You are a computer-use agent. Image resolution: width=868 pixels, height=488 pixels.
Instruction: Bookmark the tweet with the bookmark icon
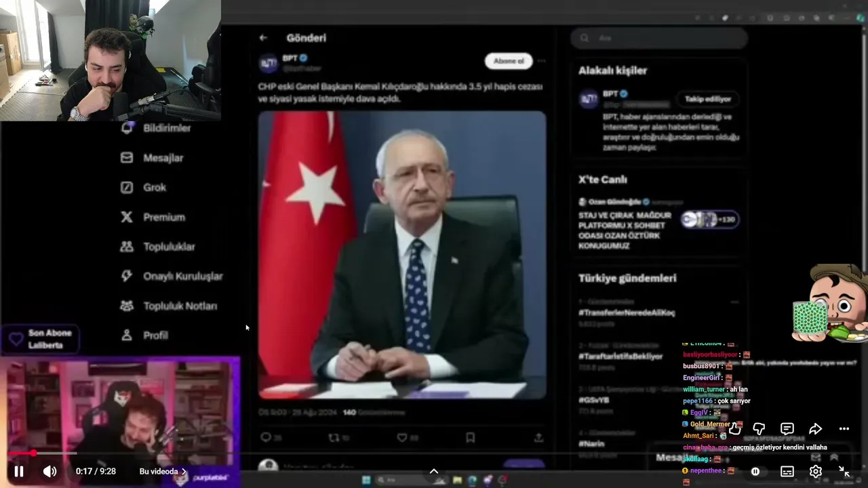coord(470,438)
